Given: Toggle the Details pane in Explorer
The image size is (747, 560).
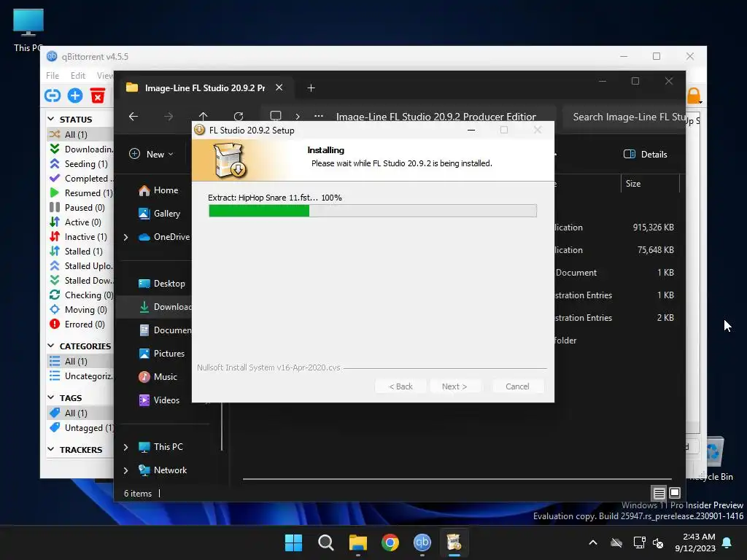Looking at the screenshot, I should click(646, 155).
